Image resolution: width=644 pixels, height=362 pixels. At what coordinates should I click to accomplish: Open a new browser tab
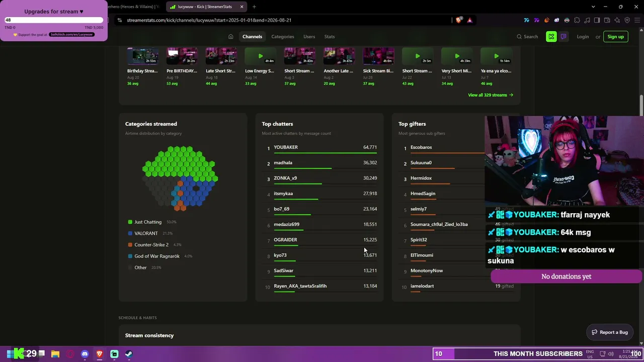tap(254, 7)
